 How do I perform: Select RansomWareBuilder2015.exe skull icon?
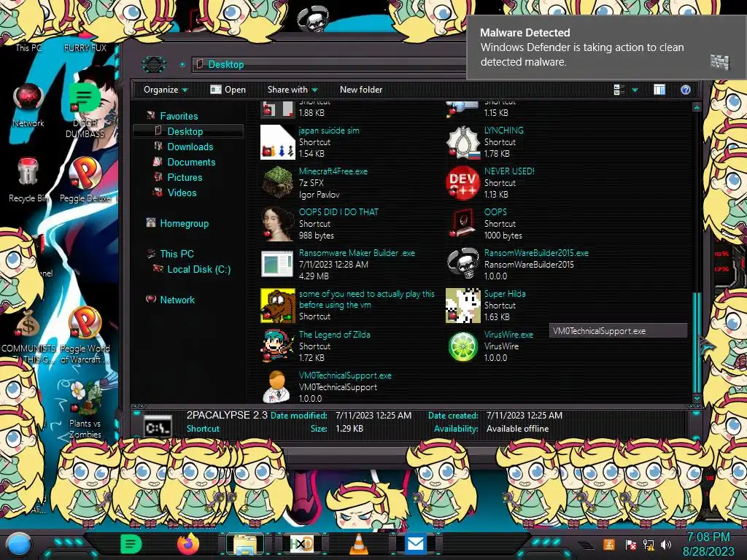click(x=462, y=264)
